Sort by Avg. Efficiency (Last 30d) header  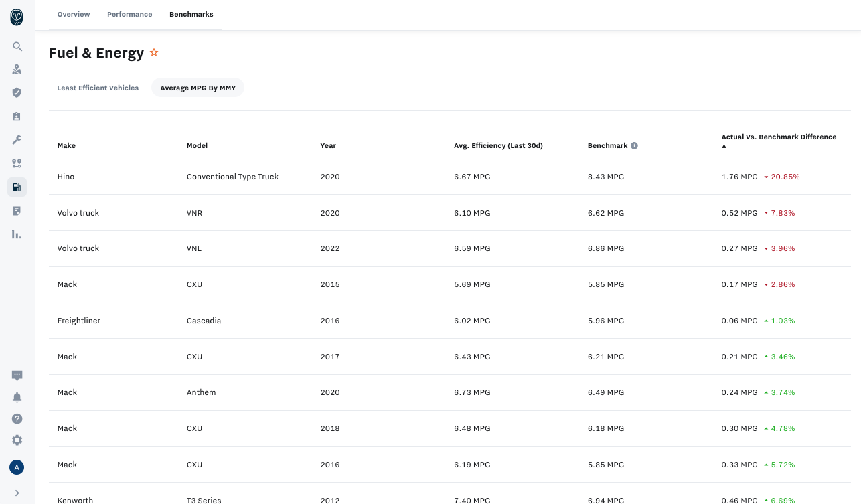[498, 145]
